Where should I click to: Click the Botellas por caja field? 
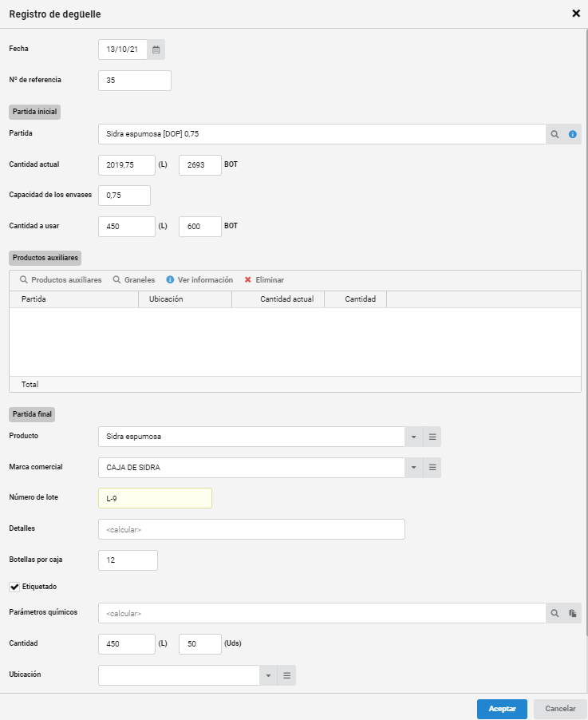click(128, 560)
